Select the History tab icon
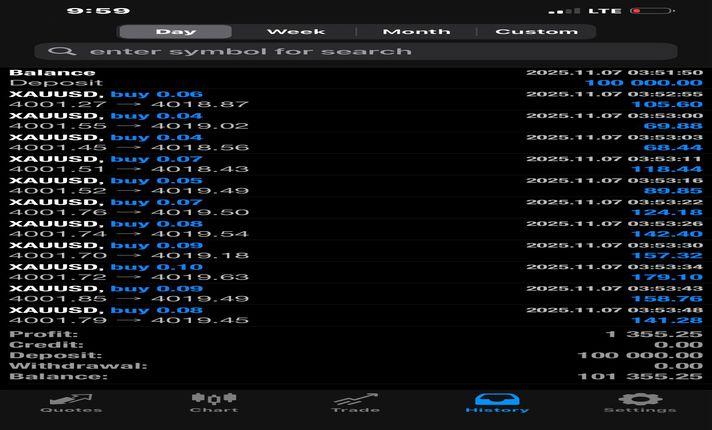This screenshot has height=430, width=712. pos(497,399)
